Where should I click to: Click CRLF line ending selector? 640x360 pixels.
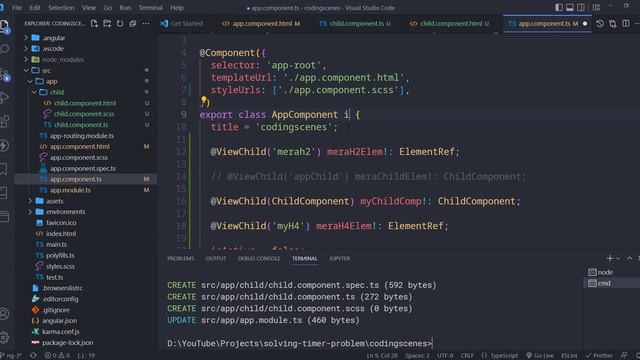467,356
